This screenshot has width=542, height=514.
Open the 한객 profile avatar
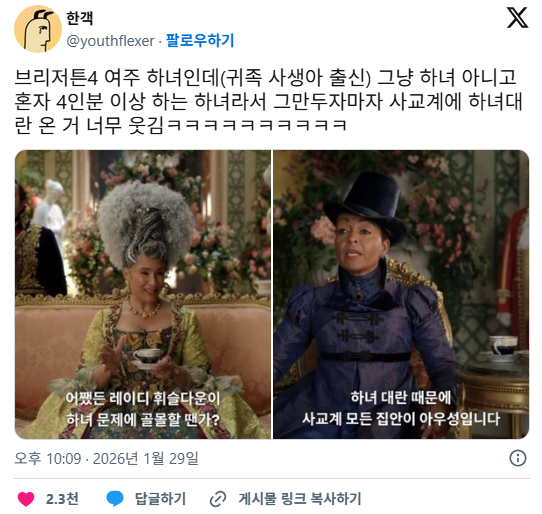click(x=38, y=29)
